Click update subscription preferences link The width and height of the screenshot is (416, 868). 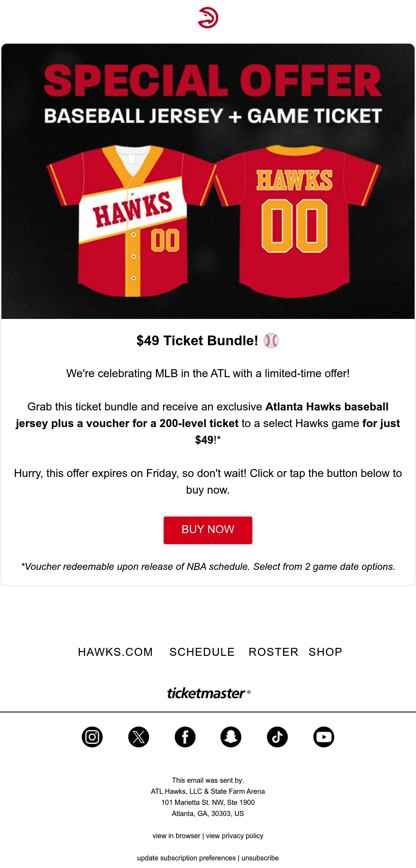(x=187, y=858)
